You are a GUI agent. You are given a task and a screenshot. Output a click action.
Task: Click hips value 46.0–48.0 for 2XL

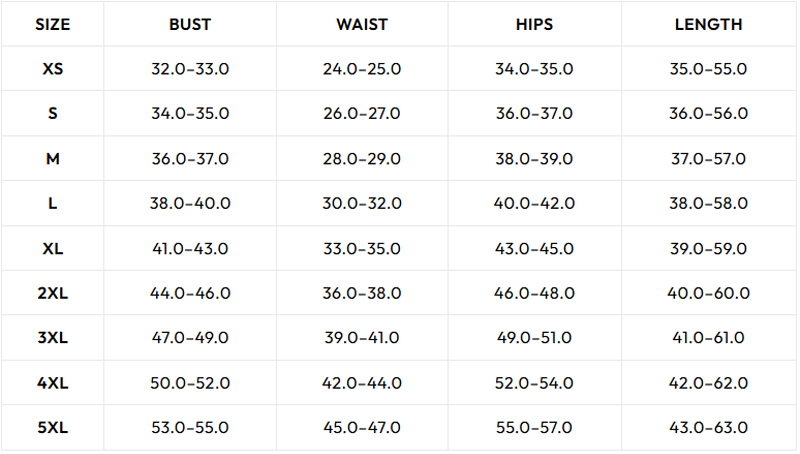pyautogui.click(x=534, y=293)
